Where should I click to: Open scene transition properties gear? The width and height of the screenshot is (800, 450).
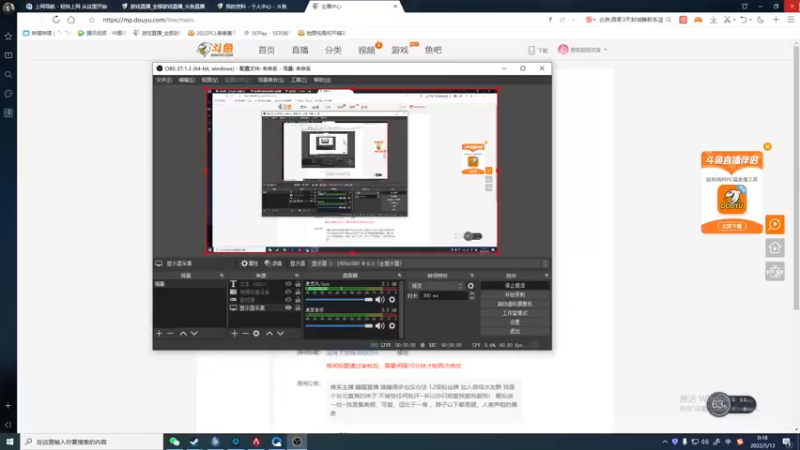[x=470, y=286]
